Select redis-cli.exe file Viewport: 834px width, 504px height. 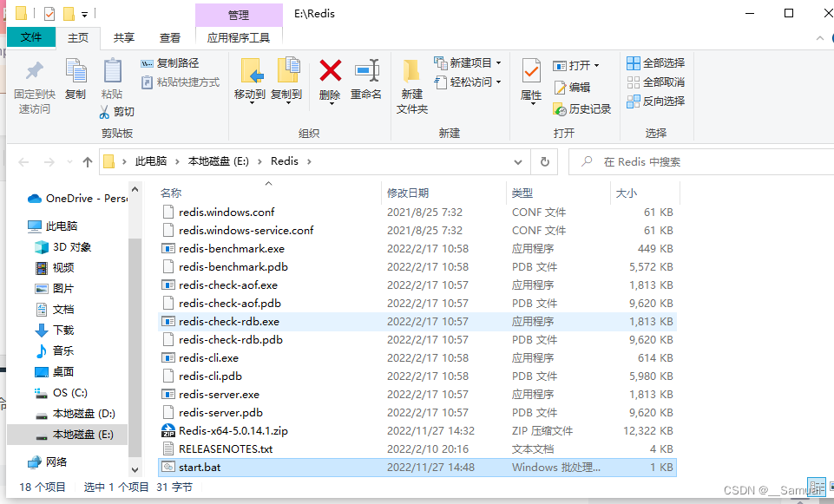(417, 357)
